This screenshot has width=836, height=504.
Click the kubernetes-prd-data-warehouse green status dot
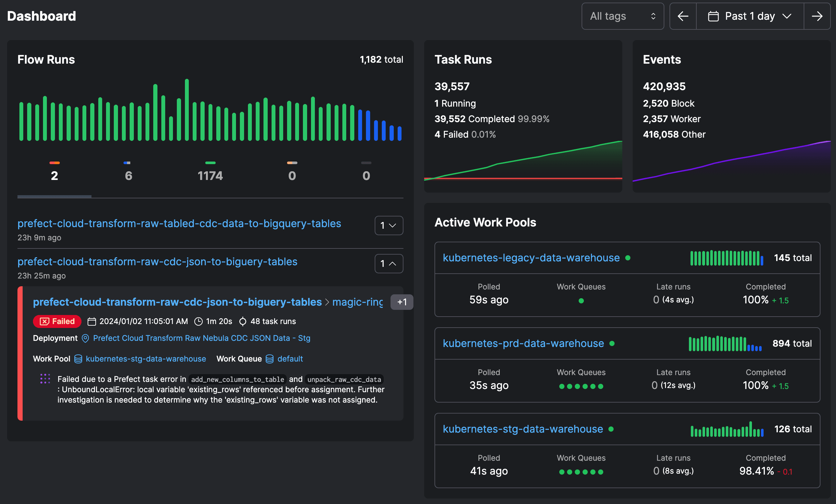point(612,343)
